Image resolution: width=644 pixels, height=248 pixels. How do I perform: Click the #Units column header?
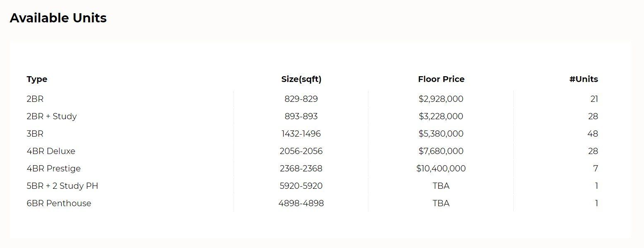[x=583, y=79]
